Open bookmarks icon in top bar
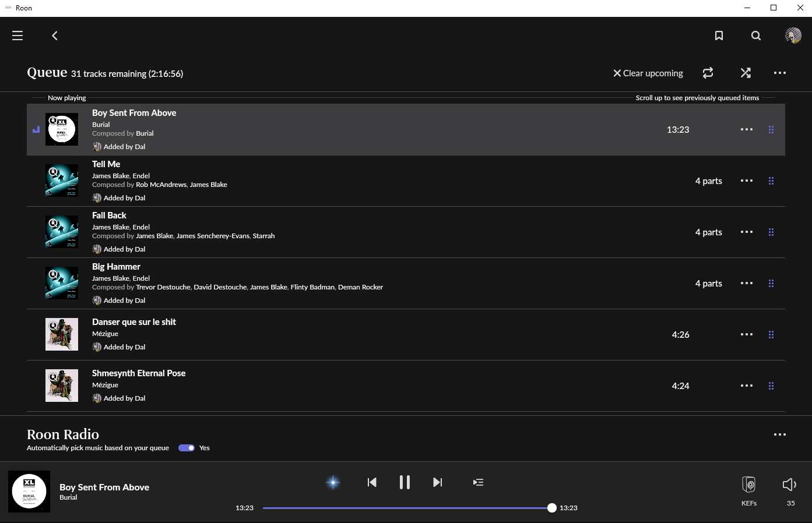The image size is (812, 523). pos(719,36)
